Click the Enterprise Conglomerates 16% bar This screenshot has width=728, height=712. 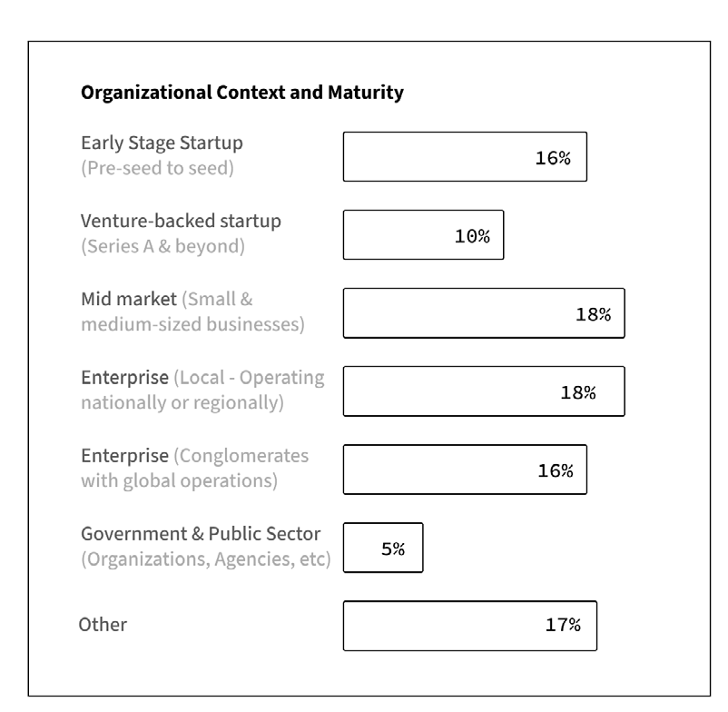(465, 470)
